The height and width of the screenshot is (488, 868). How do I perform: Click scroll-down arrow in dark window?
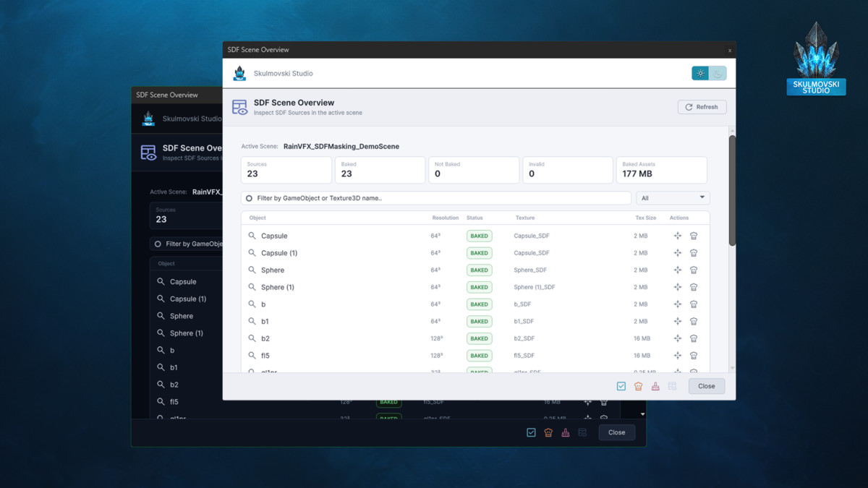tap(642, 414)
